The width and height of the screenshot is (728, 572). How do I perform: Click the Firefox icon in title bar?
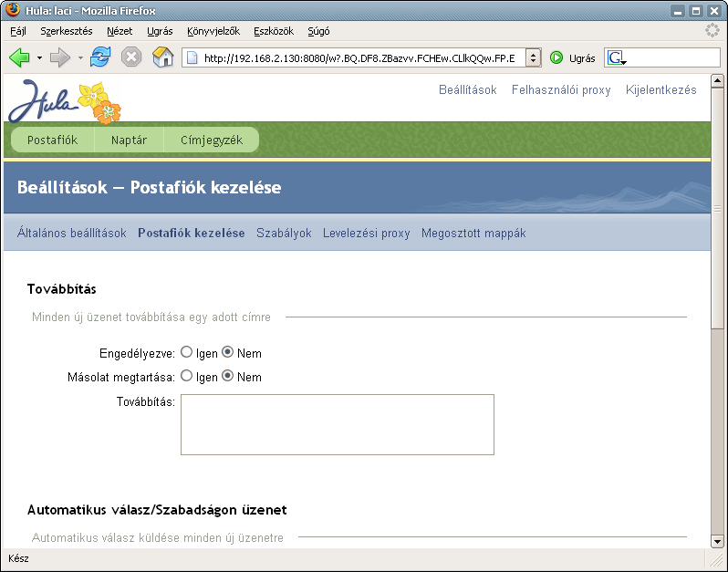tap(13, 9)
